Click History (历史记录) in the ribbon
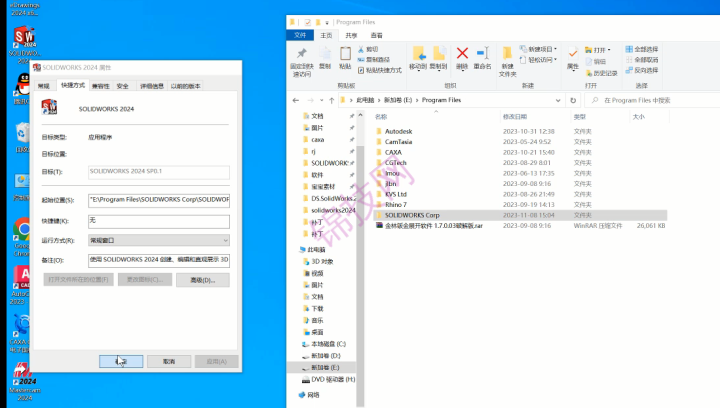This screenshot has height=408, width=720. pyautogui.click(x=602, y=73)
